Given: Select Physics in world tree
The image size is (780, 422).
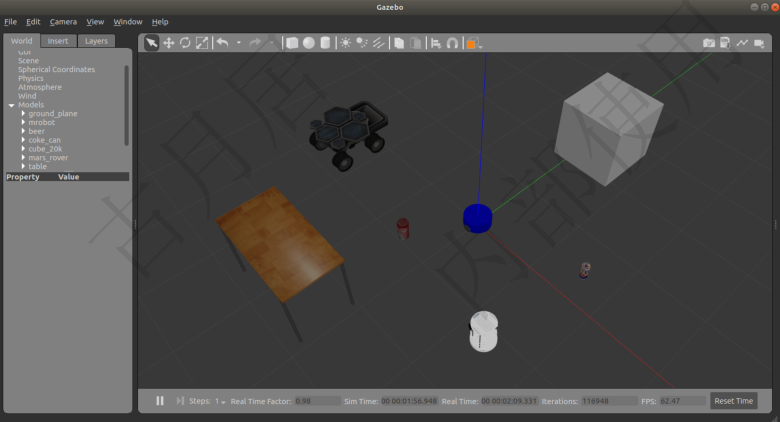Looking at the screenshot, I should click(x=31, y=79).
